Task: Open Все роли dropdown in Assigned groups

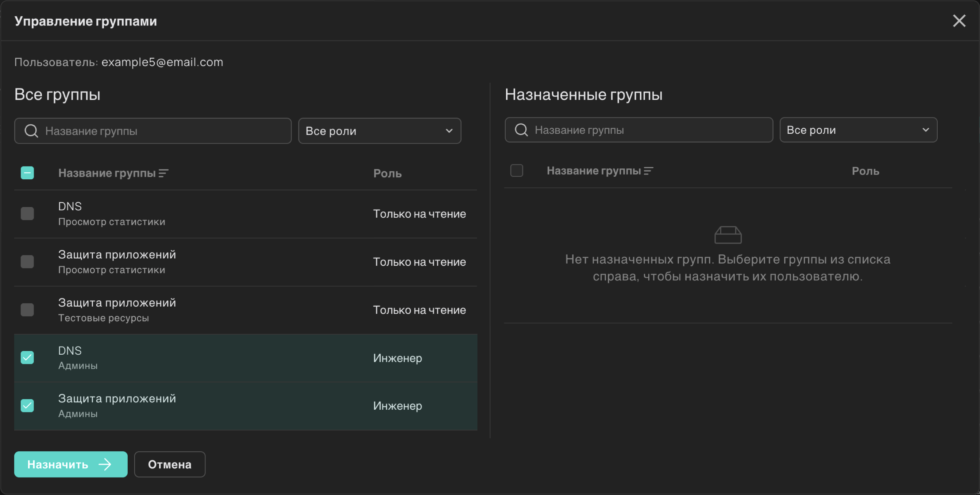Action: tap(858, 130)
